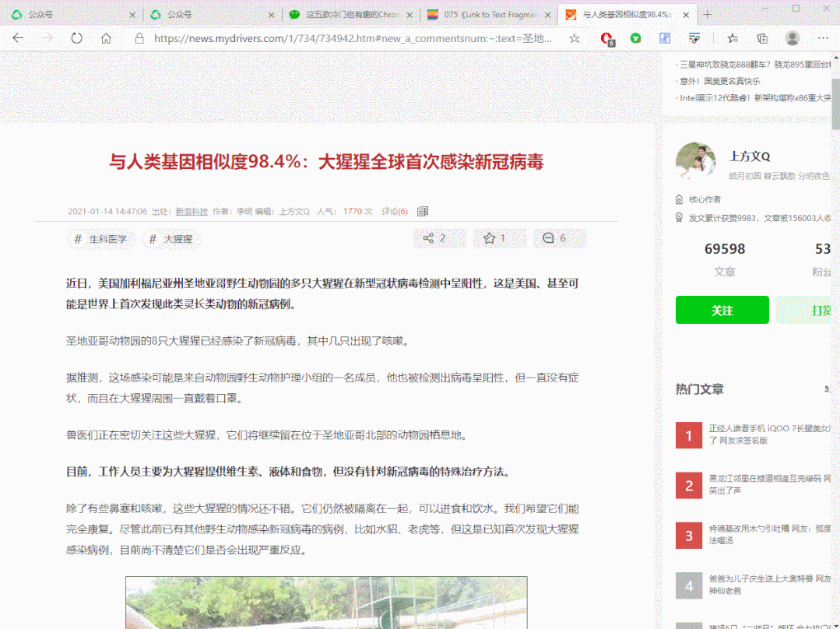Open hot article 4 about 大奥特曼
840x629 pixels.
(770, 585)
